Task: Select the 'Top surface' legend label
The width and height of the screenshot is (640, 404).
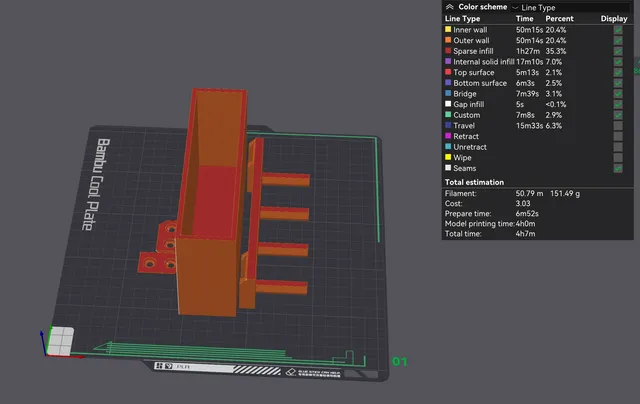Action: tap(474, 72)
